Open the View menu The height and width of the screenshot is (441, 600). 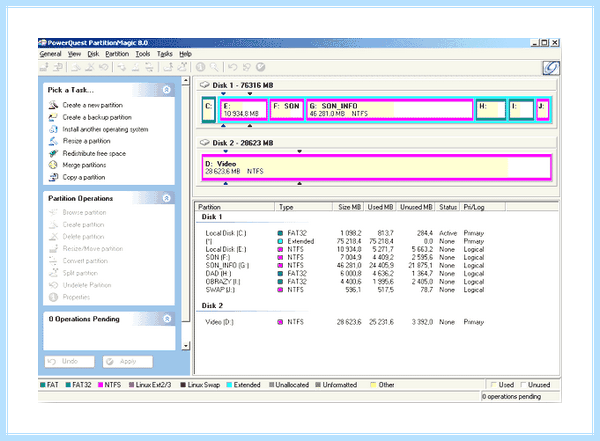coord(74,54)
